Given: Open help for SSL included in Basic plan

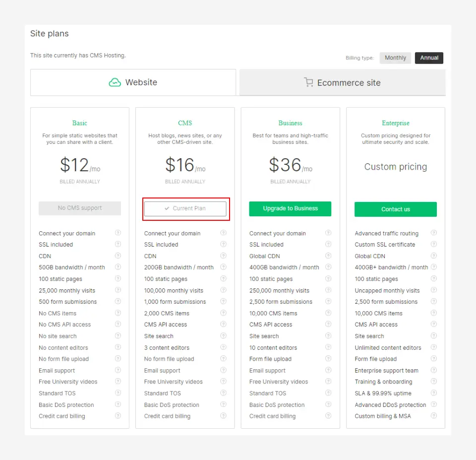Looking at the screenshot, I should tap(118, 245).
